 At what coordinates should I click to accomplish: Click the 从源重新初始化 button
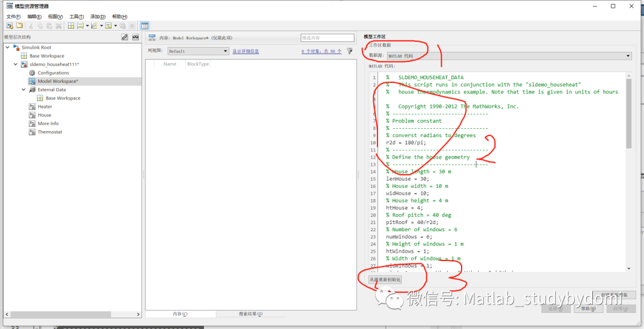[x=385, y=280]
